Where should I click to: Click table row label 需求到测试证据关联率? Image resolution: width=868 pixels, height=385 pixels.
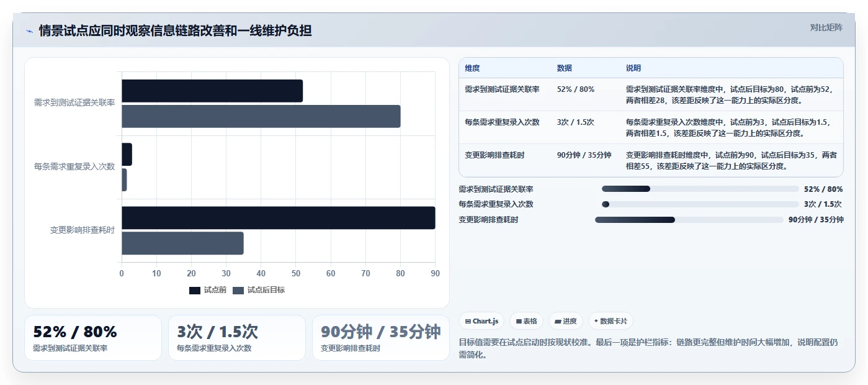(x=502, y=89)
